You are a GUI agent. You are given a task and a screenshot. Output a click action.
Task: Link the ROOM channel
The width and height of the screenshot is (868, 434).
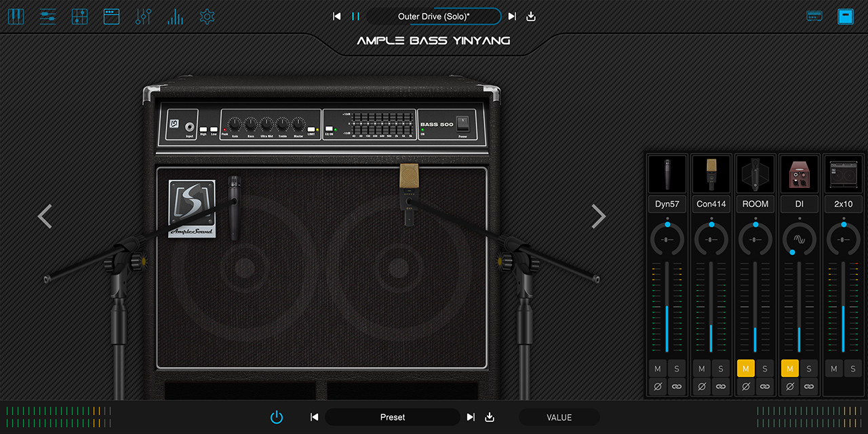coord(765,387)
